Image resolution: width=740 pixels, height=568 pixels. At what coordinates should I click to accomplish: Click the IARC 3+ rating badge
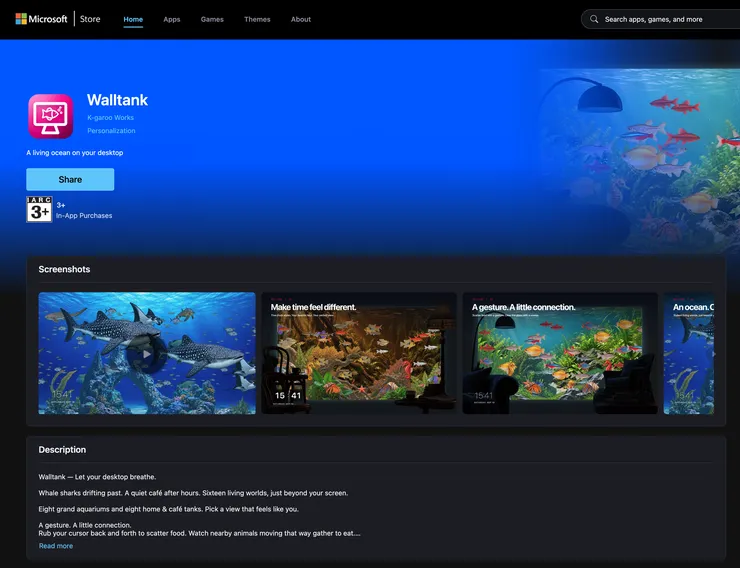pos(39,209)
